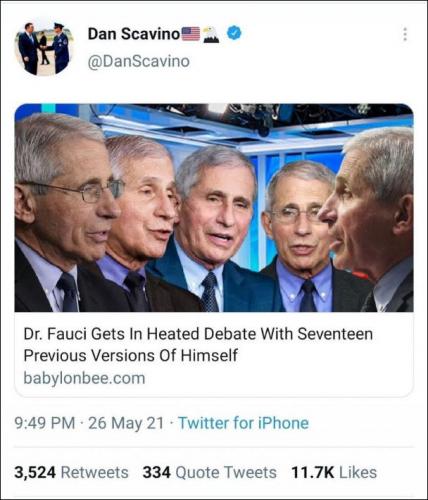Open the three-dot more options menu
This screenshot has width=428, height=500.
coord(405,34)
